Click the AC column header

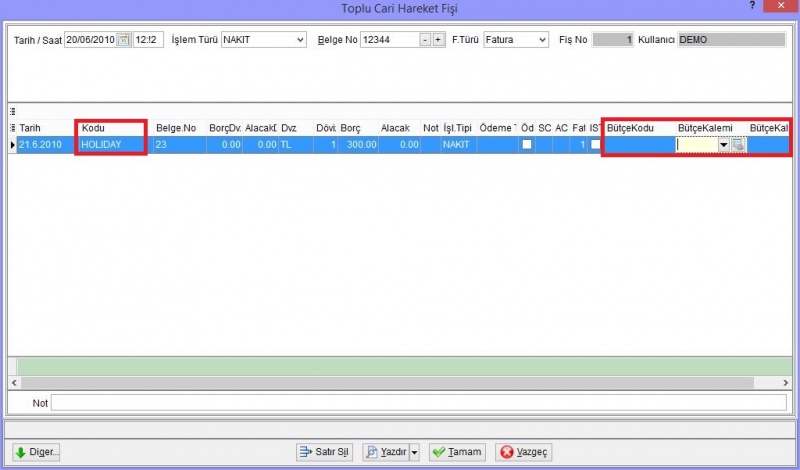561,128
